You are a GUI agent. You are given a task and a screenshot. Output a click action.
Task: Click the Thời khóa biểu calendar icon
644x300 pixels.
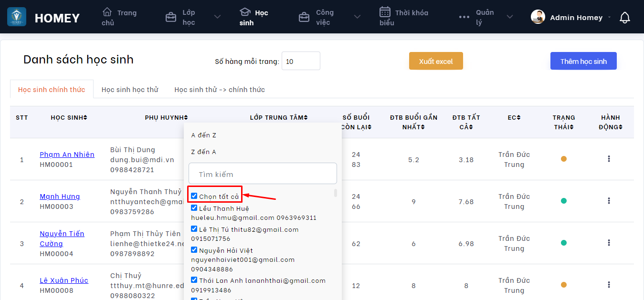(385, 12)
